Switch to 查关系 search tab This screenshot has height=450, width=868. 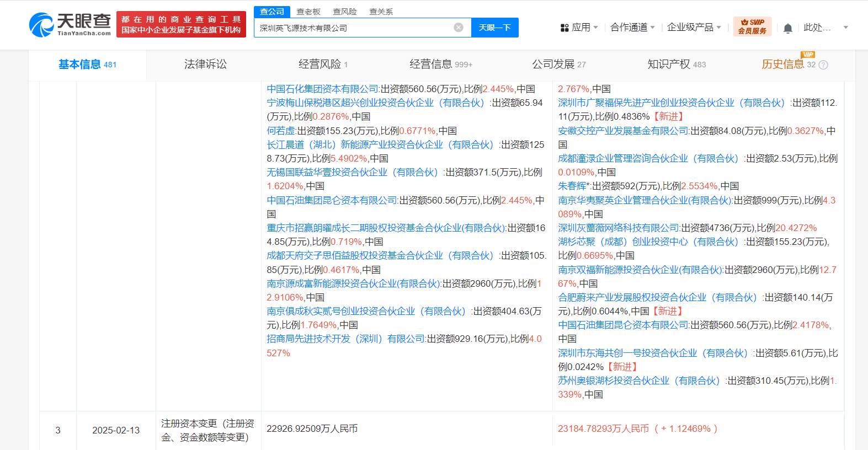(381, 12)
